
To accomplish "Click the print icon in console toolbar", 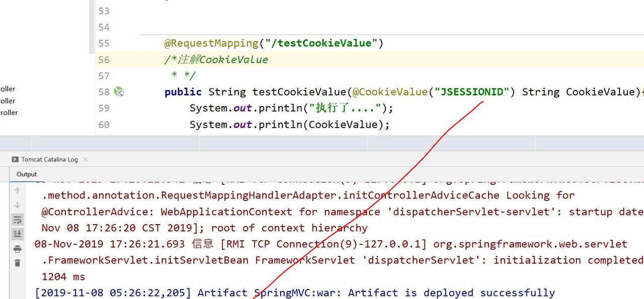I will point(17,249).
